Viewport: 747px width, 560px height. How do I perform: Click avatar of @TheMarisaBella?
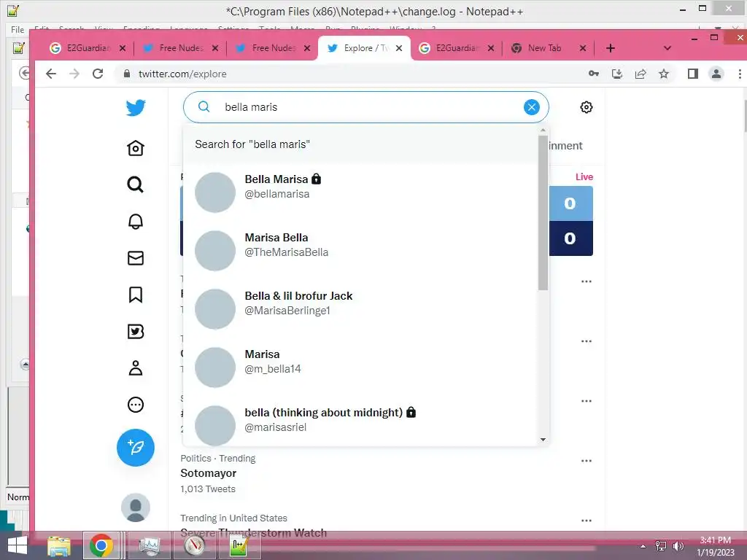tap(215, 251)
